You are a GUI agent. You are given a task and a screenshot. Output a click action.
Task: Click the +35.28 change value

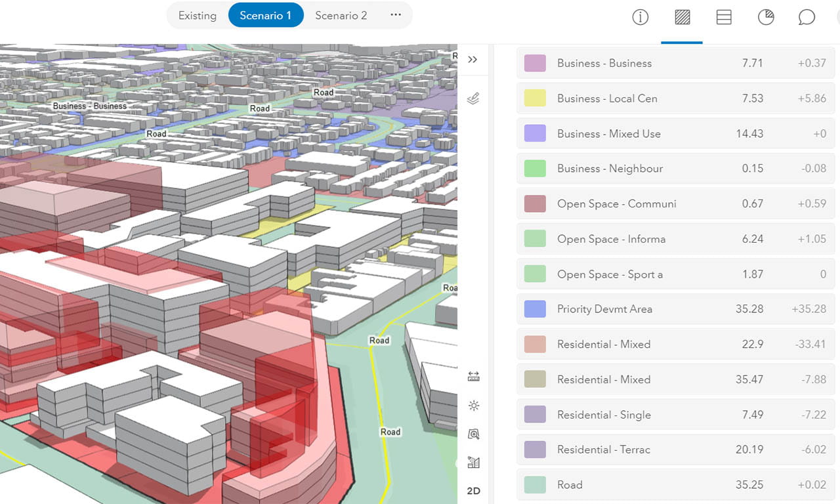(x=808, y=309)
